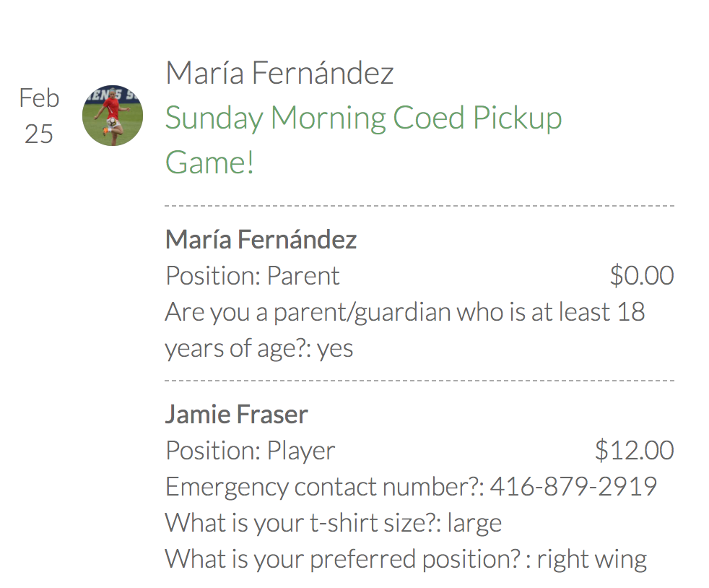709x588 pixels.
Task: Click the $0.00 price amount
Action: point(641,276)
